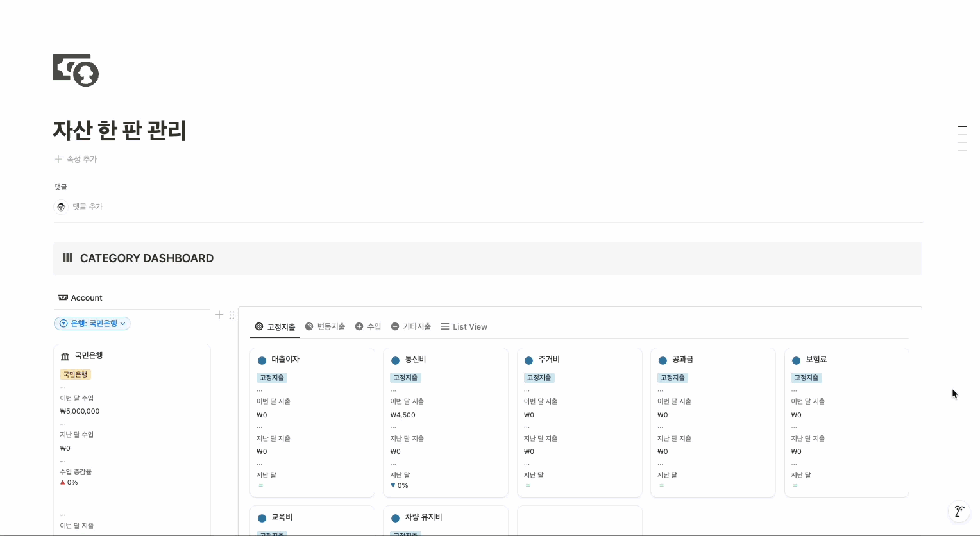Viewport: 980px width, 536px height.
Task: Click the six-dot drag handle icon
Action: click(232, 315)
